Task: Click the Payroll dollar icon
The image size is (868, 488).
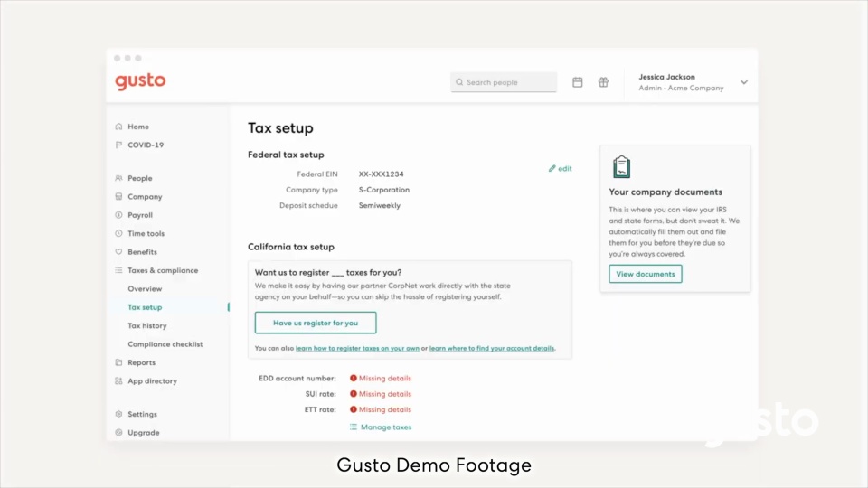Action: click(118, 215)
